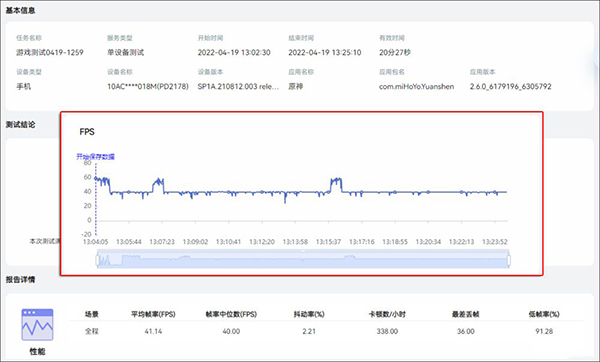This screenshot has height=362, width=600.
Task: Click the blue start-saving-data marker label
Action: tap(95, 157)
